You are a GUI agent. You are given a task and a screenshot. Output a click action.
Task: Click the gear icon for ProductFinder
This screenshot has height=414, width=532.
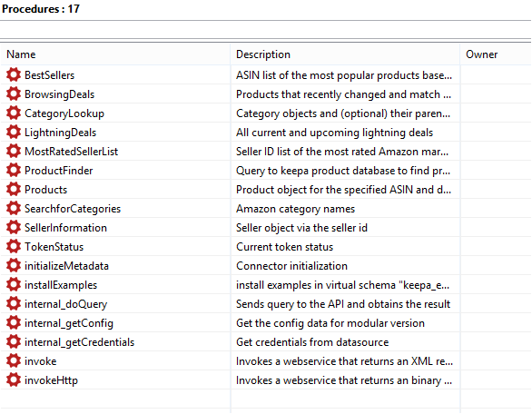14,170
